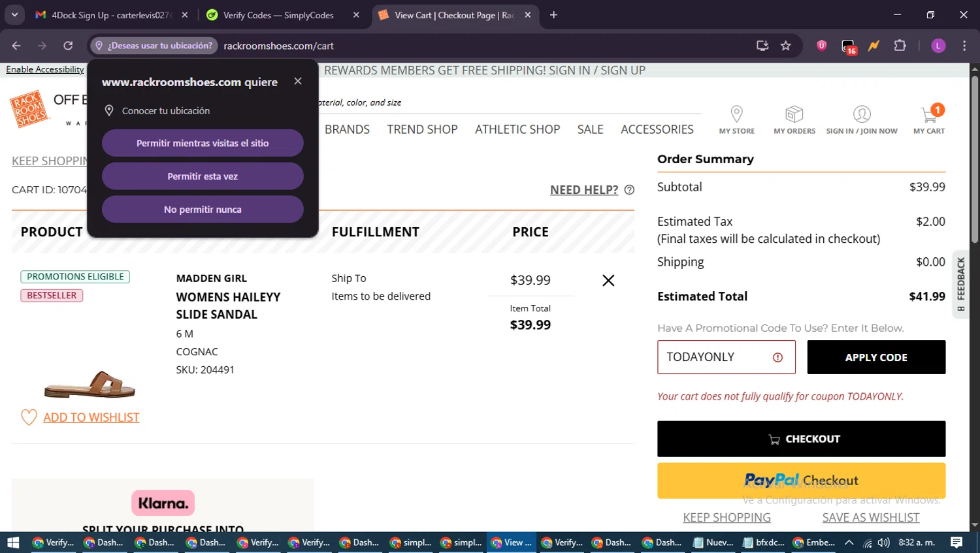Click the address bar URL

(x=278, y=46)
